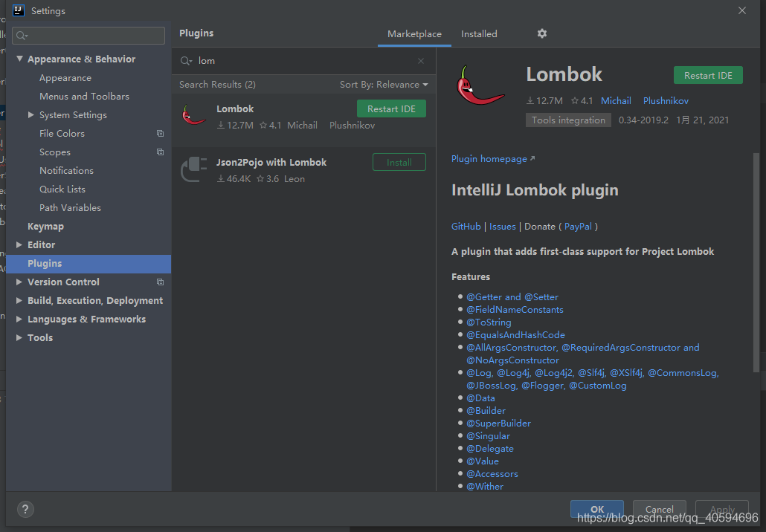Open the @Delegate feature link
Image resolution: width=766 pixels, height=532 pixels.
tap(489, 449)
